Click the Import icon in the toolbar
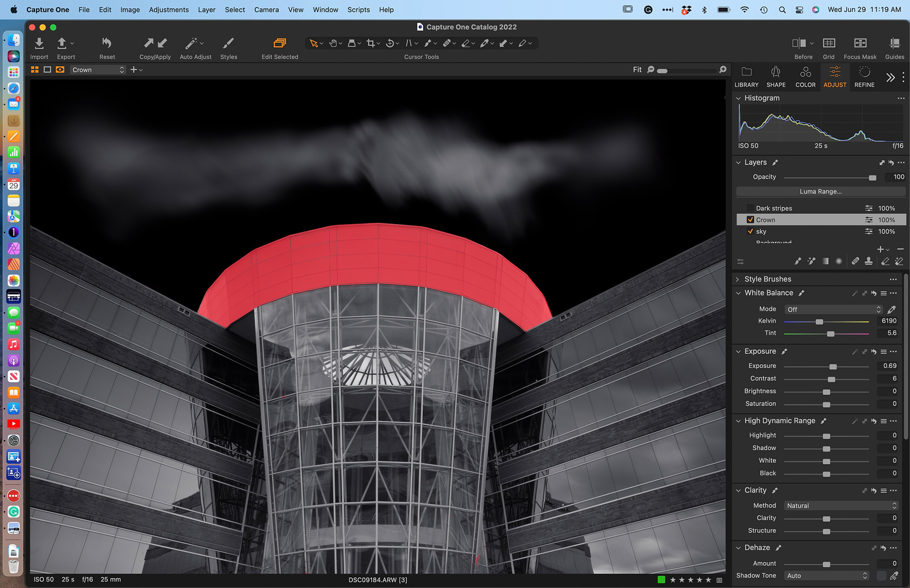Viewport: 910px width, 588px height. coord(39,43)
